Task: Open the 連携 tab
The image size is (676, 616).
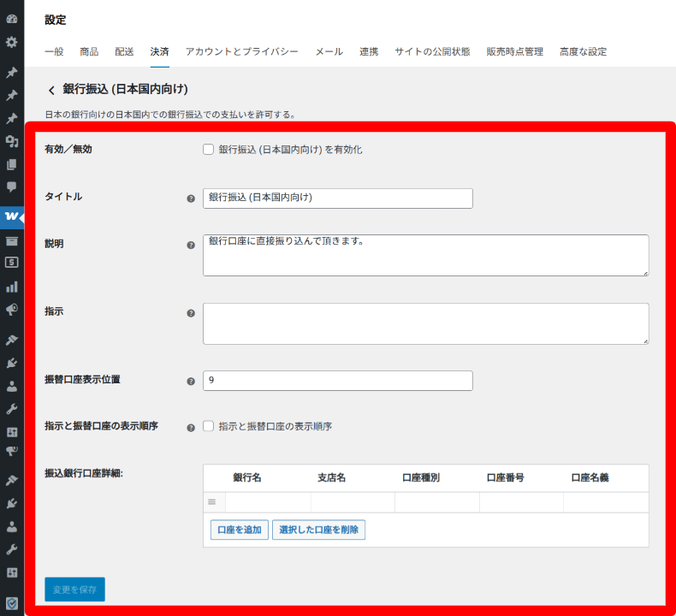Action: tap(369, 51)
